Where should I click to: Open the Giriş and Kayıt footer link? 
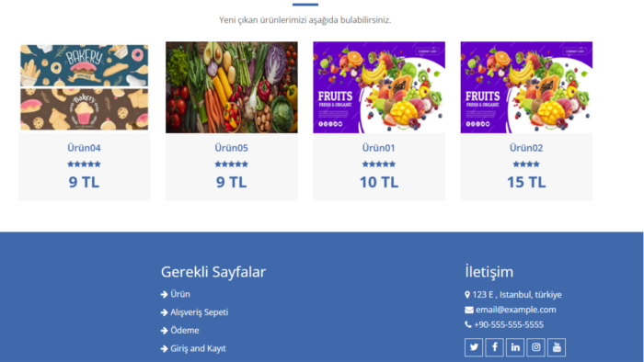click(x=198, y=348)
